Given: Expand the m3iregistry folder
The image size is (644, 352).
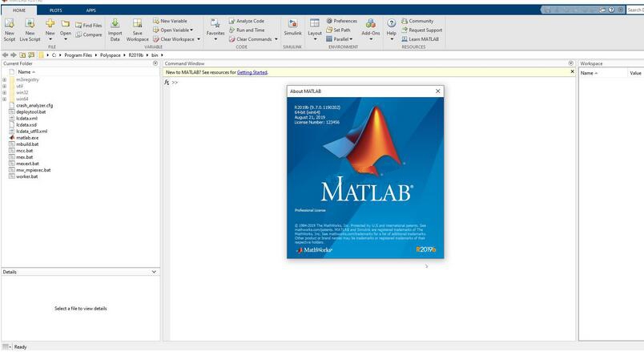Looking at the screenshot, I should tap(5, 79).
